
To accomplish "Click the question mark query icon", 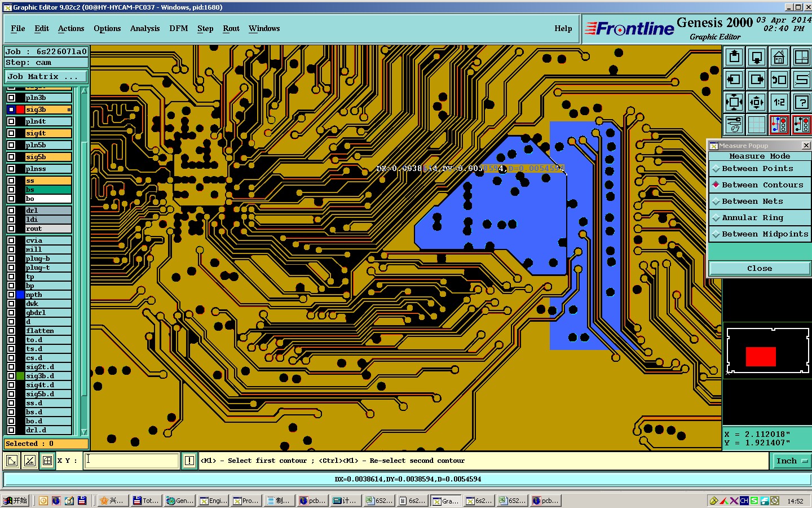I will (801, 102).
